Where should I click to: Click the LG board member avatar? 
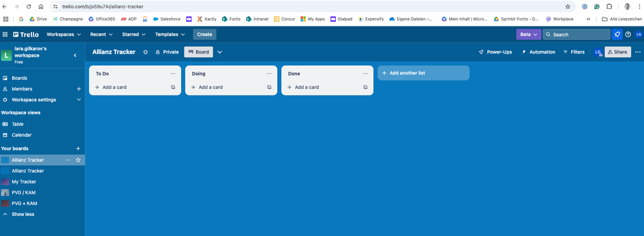pos(598,52)
